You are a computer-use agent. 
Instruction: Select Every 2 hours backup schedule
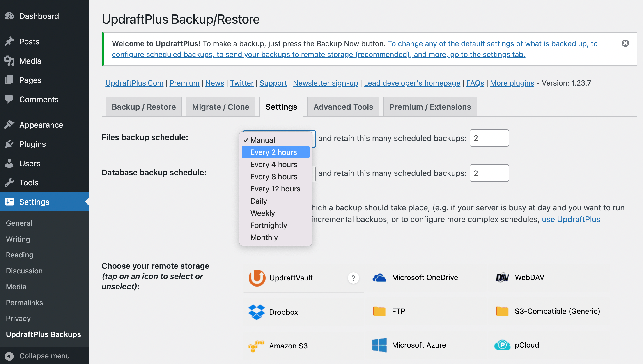[274, 152]
